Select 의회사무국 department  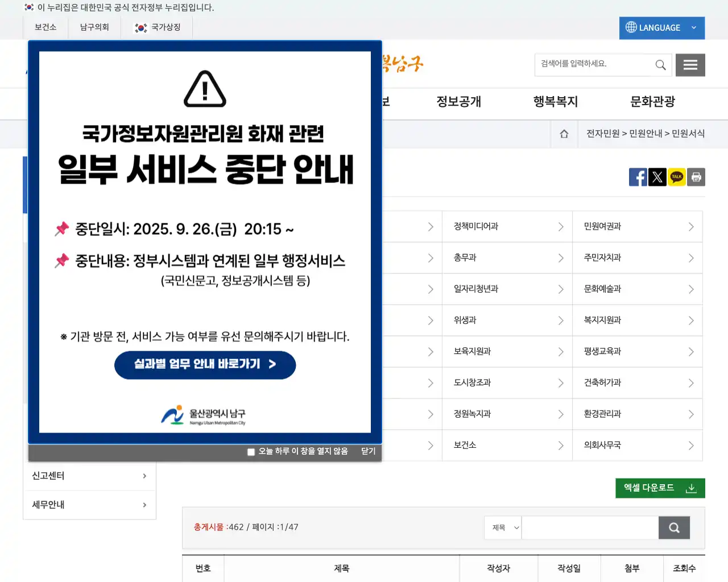tap(638, 445)
